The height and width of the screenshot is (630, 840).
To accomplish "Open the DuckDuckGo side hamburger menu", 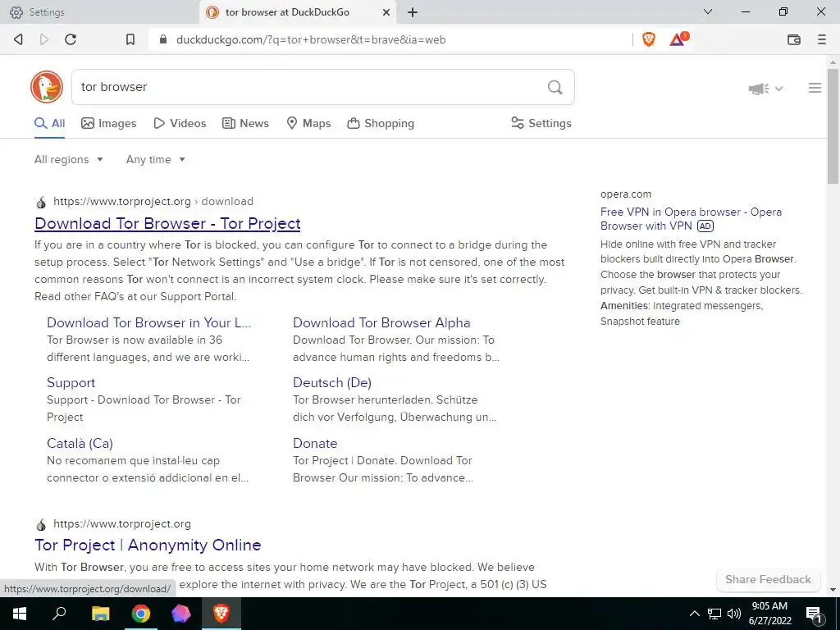I will [815, 88].
